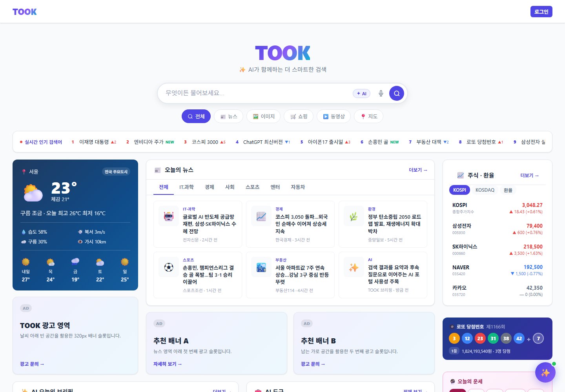Click chart icon of 코스피 3,050 article

(261, 216)
